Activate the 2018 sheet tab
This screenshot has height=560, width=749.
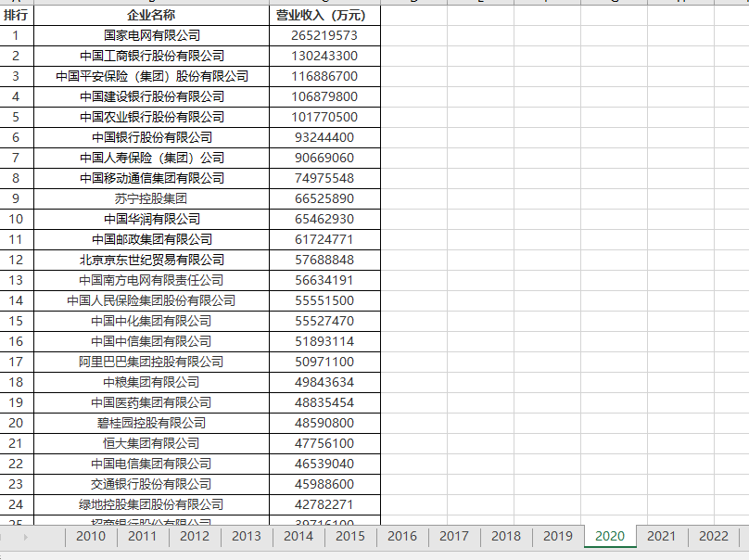[506, 536]
